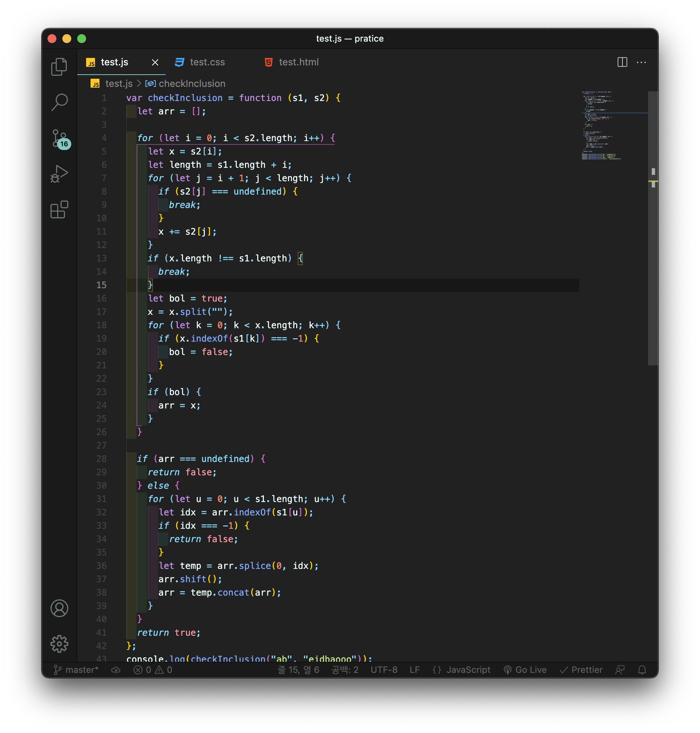Switch to the test.css tab
Image resolution: width=700 pixels, height=733 pixels.
[207, 62]
